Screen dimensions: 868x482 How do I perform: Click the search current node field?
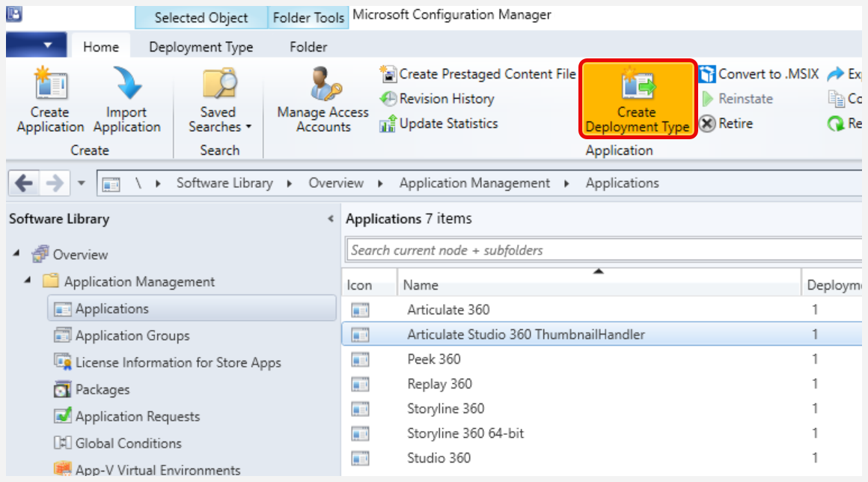[603, 250]
